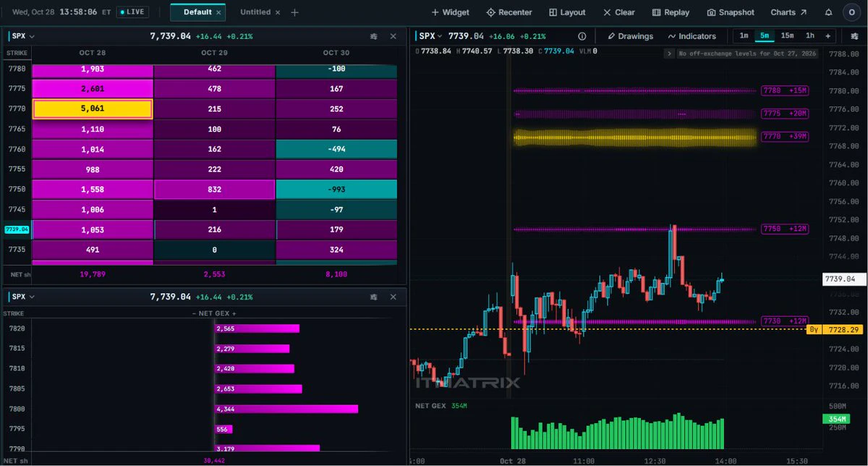
Task: Open the user profile avatar
Action: point(851,12)
